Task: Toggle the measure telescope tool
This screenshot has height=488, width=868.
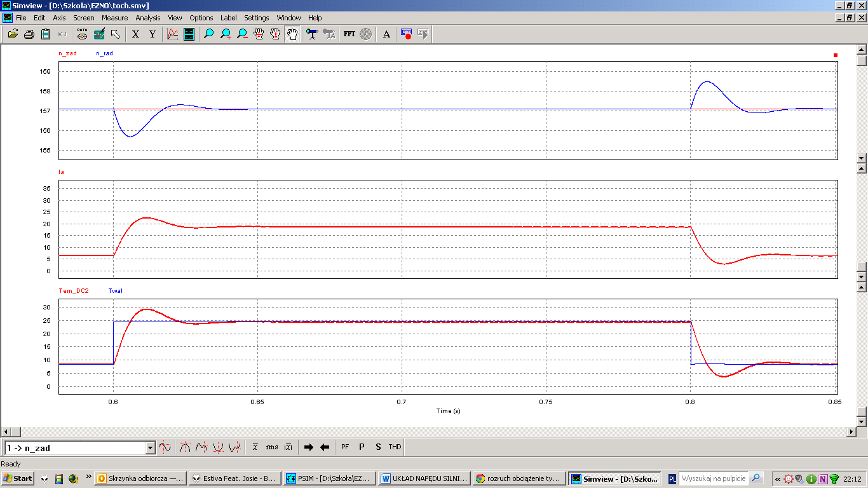Action: (x=312, y=34)
